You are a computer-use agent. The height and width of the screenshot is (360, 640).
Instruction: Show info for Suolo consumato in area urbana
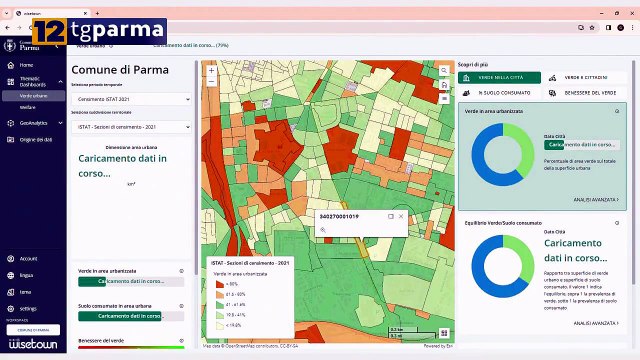[181, 306]
